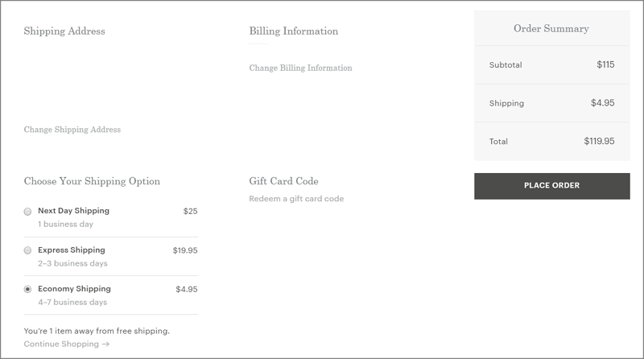Click the Gift Card Code heading
The image size is (644, 359).
click(284, 181)
